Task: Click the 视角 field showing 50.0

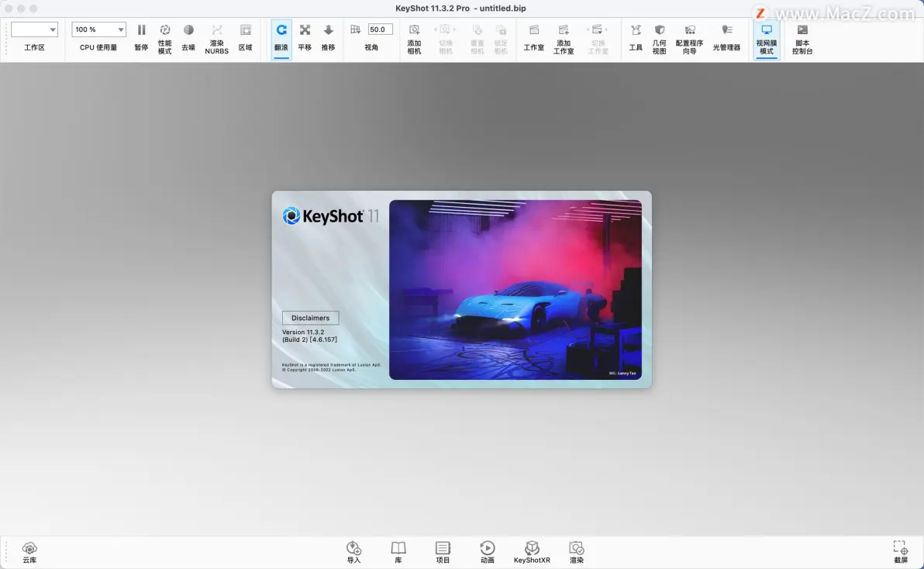Action: tap(380, 29)
